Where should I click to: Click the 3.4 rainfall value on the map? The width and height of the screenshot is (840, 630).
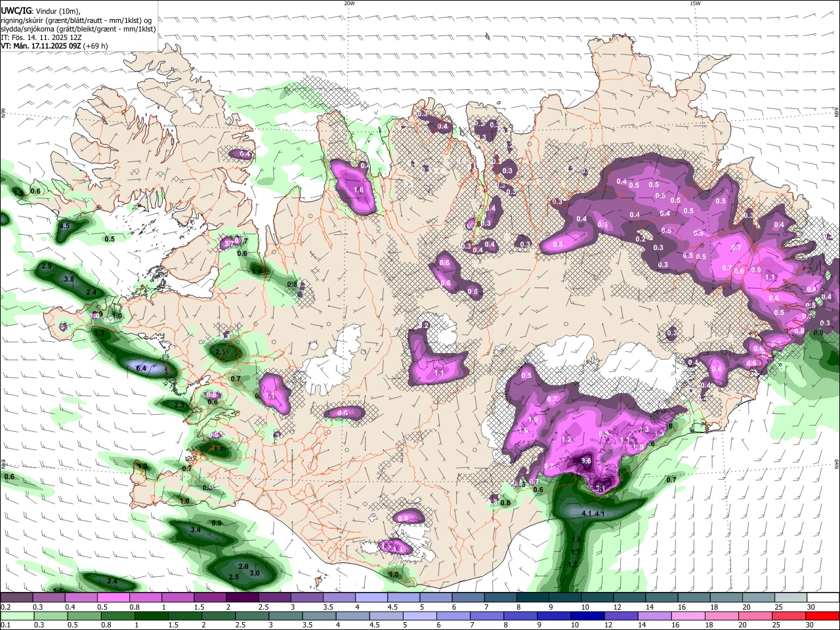(x=196, y=530)
